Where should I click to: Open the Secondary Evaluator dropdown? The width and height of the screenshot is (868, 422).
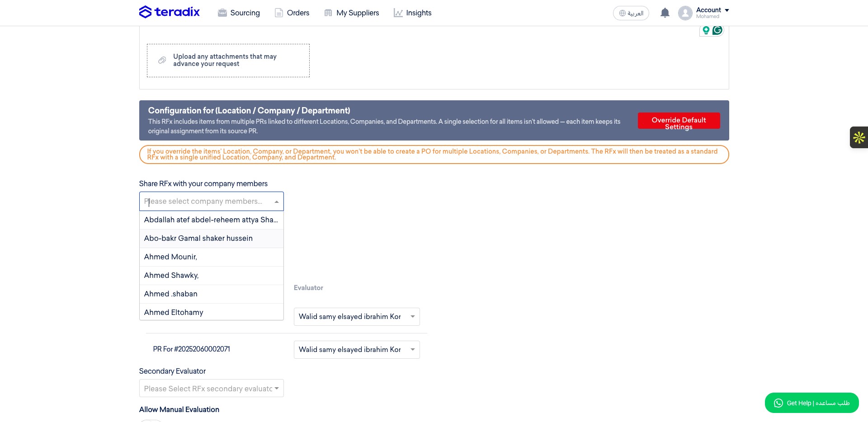point(211,389)
